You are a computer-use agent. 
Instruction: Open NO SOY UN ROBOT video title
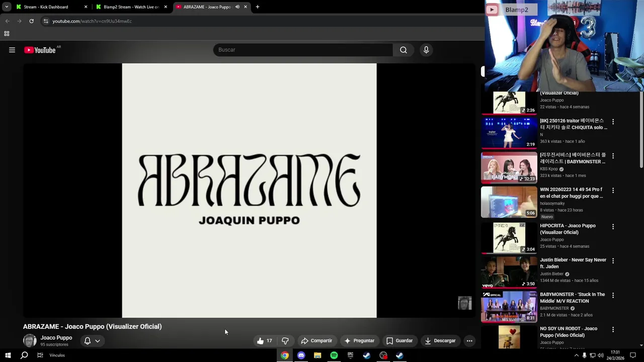569,332
